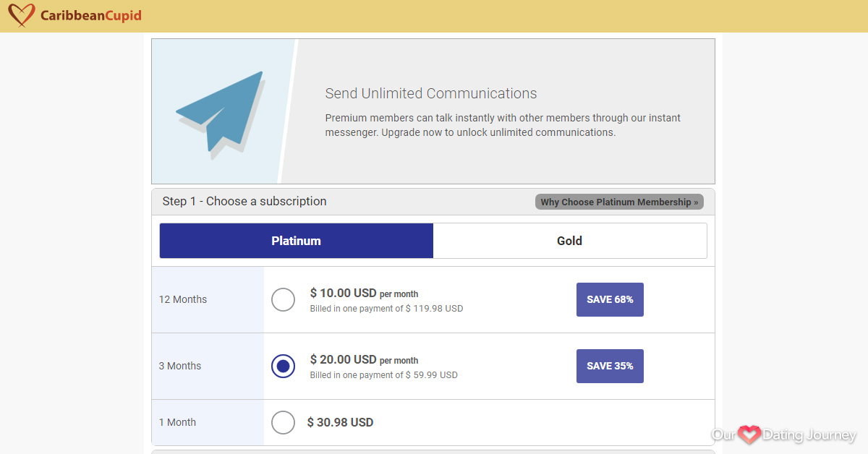Screen dimensions: 868x454
Task: Click the $ 10.00 USD per month price
Action: (364, 293)
